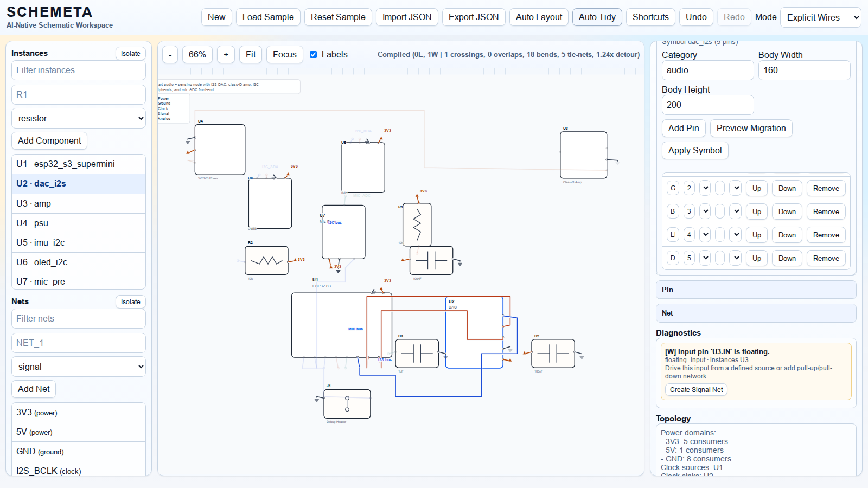Screen dimensions: 868x488
Task: Toggle the Labels checkbox
Action: [x=313, y=55]
